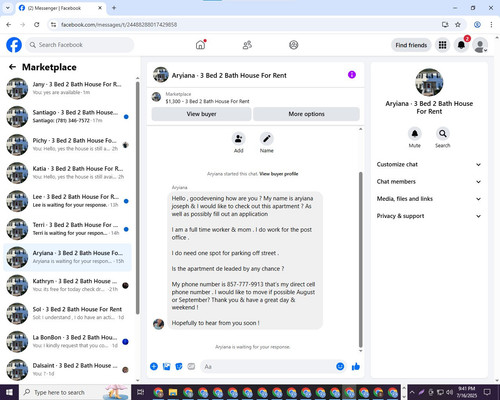Click the Facebook logo icon
Viewport: 500px width, 400px height.
click(14, 45)
